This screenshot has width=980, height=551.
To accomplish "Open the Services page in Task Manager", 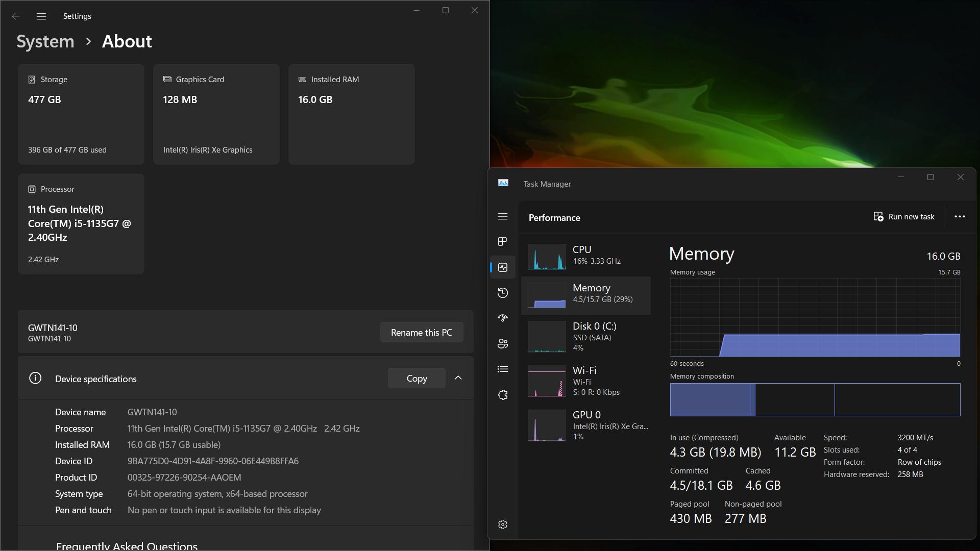I will [x=503, y=395].
